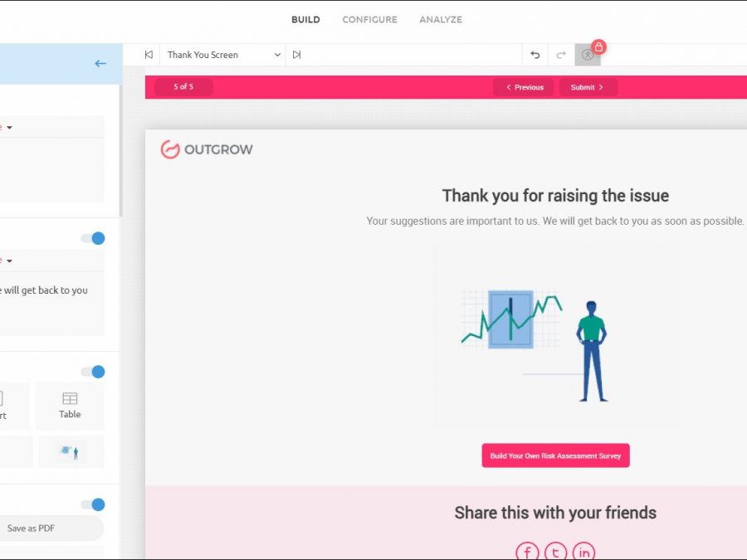Open the locked accessibility icon
This screenshot has width=747, height=560.
(588, 55)
